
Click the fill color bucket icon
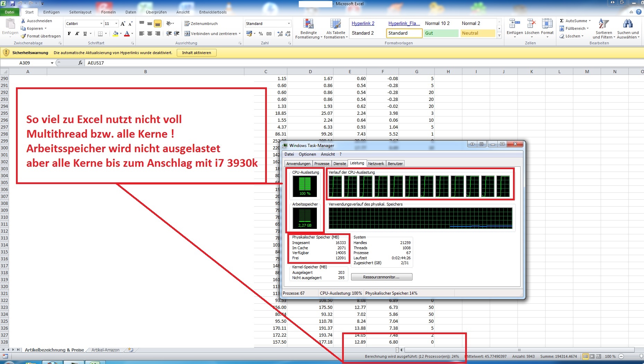pyautogui.click(x=115, y=34)
